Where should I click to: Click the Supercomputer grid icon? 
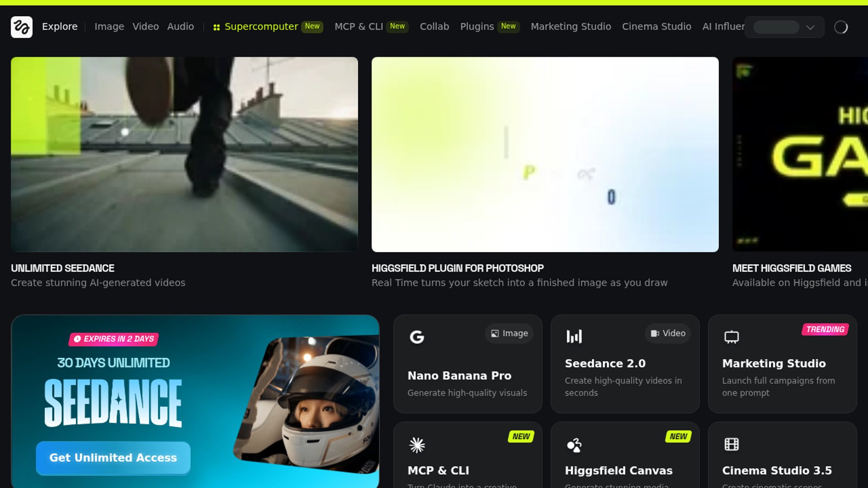point(217,28)
